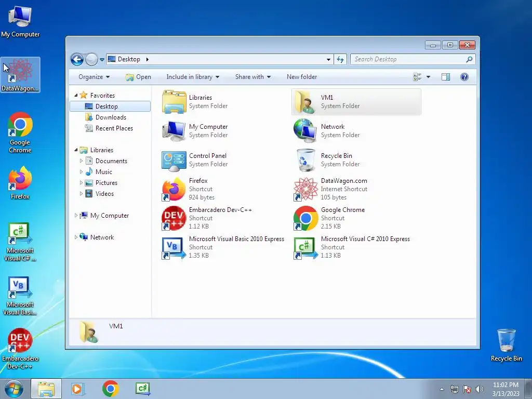Click Windows Explorer taskbar button
The image size is (532, 399).
coord(46,389)
